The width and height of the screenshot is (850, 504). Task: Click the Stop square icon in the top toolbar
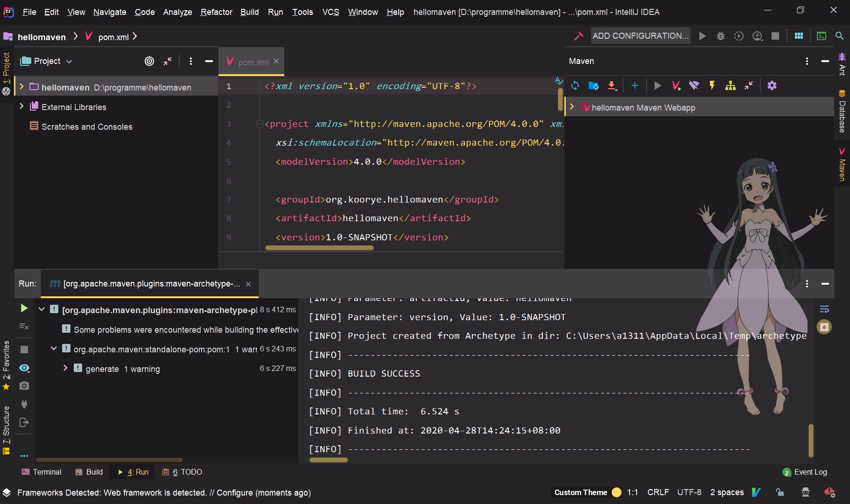(775, 36)
